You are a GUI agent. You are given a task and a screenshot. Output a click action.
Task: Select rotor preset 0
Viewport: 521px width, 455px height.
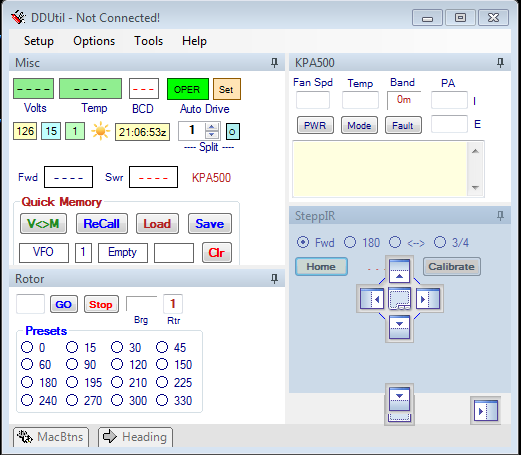pyautogui.click(x=27, y=347)
